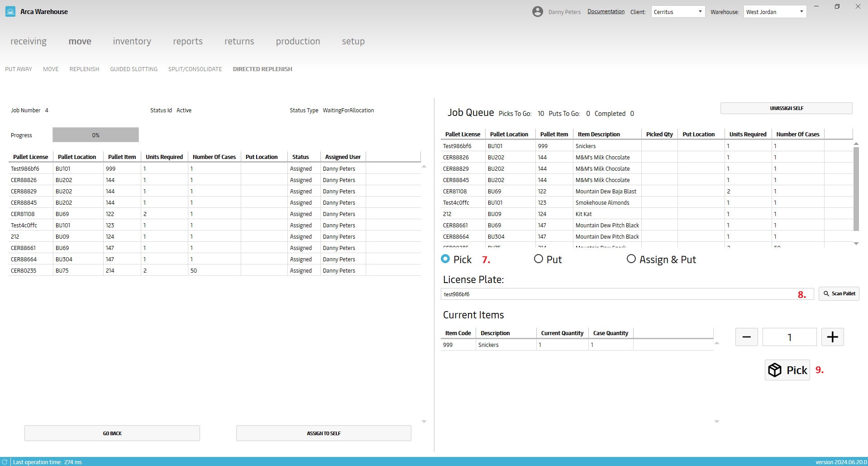Click the Job Queue scroll down arrow
868x466 pixels.
(x=856, y=244)
